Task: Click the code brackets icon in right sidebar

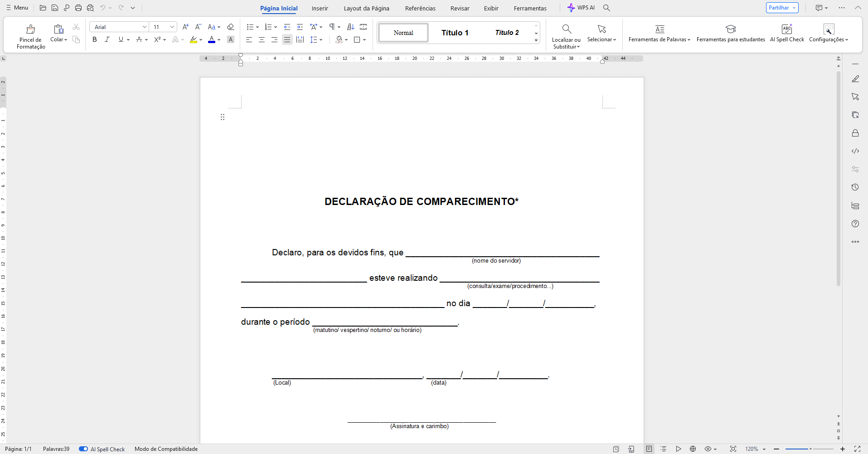Action: 855,151
